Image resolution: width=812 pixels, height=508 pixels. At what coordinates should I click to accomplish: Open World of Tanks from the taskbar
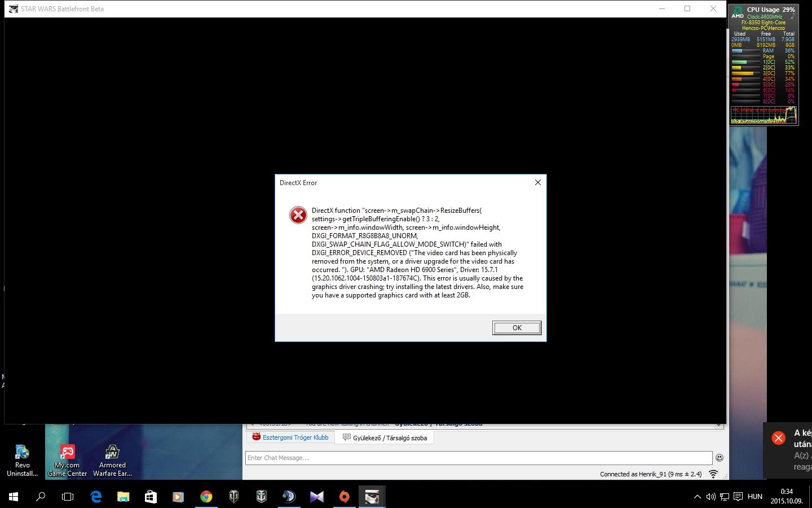233,497
